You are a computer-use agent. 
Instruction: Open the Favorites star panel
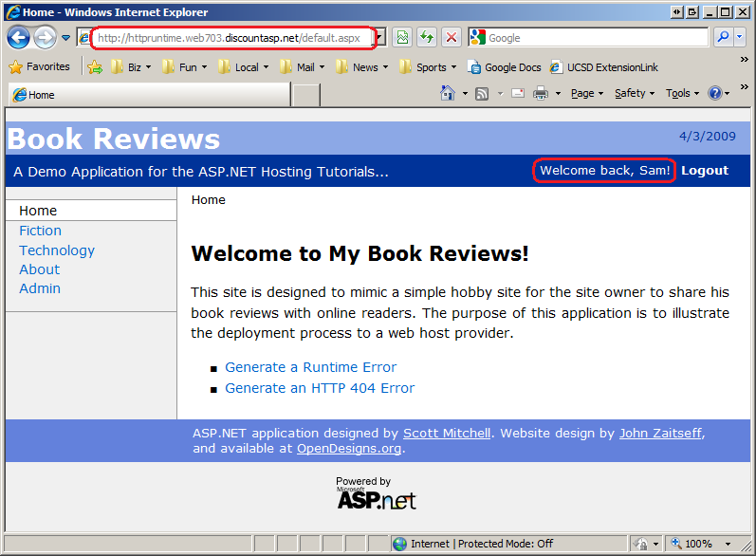(x=39, y=67)
